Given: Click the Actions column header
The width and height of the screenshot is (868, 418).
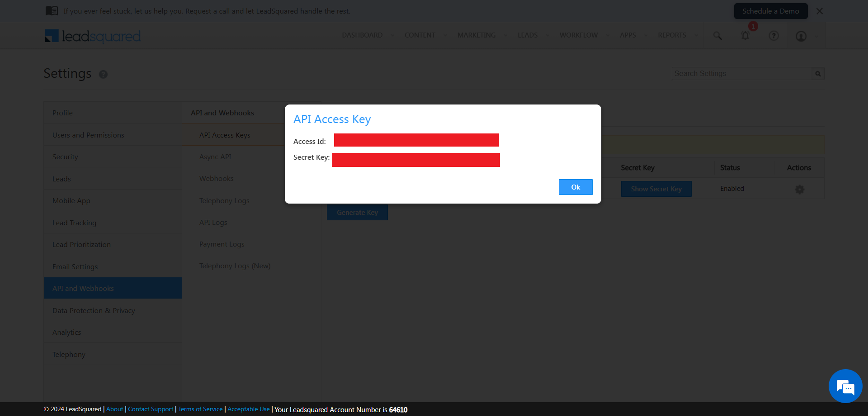Looking at the screenshot, I should pyautogui.click(x=799, y=168).
